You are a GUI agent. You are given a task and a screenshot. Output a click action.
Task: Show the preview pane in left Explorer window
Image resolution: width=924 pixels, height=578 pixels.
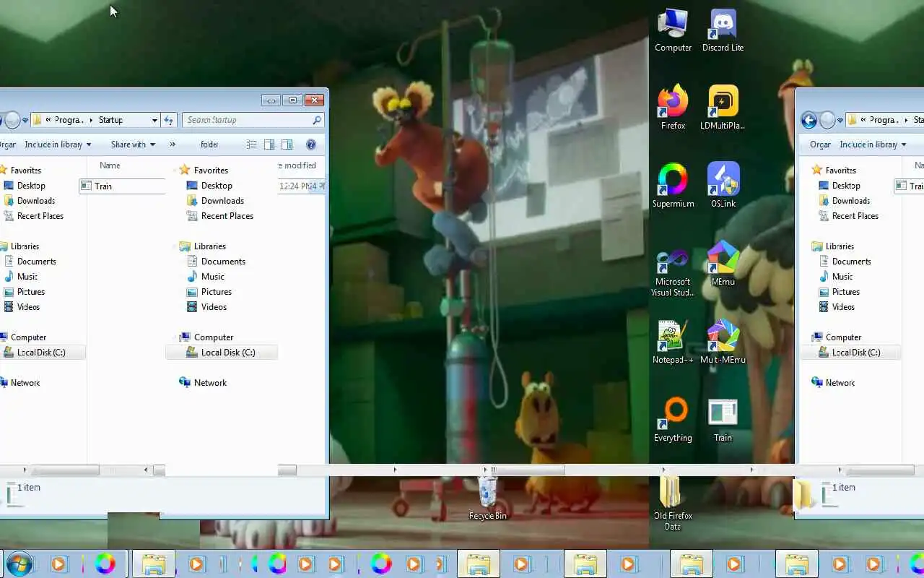pyautogui.click(x=287, y=144)
